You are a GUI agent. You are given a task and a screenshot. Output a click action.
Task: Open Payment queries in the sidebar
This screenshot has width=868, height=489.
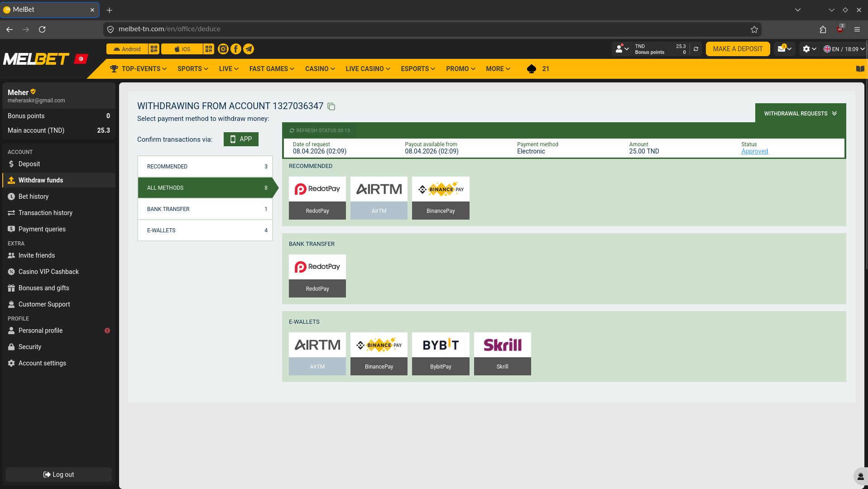59,229
